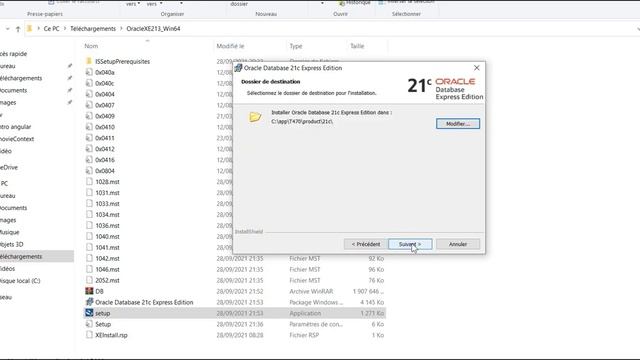Open Objets 3D in navigation pane
640x360 pixels.
(x=11, y=244)
